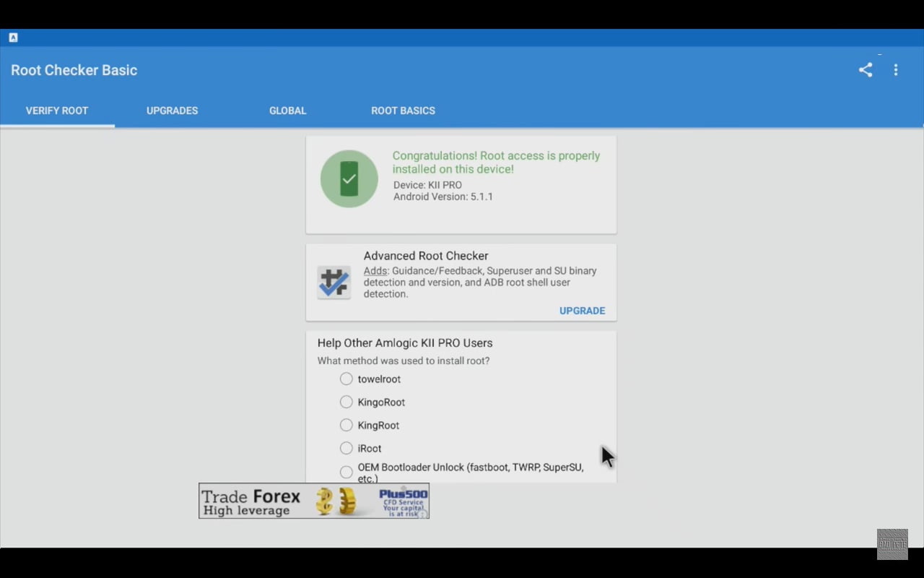Image resolution: width=924 pixels, height=578 pixels.
Task: Click the Advanced Root Checker heading
Action: click(426, 256)
